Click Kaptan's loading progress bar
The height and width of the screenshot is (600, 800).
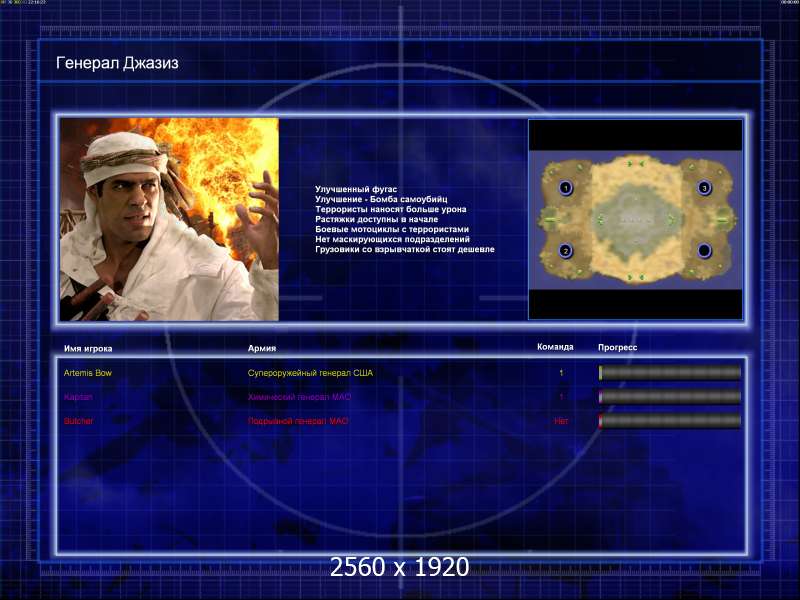click(x=670, y=397)
